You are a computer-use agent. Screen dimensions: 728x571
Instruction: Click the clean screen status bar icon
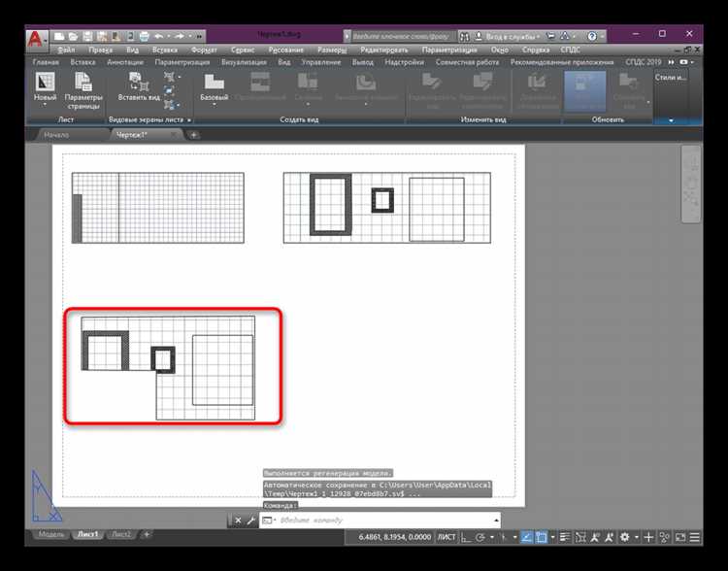680,538
